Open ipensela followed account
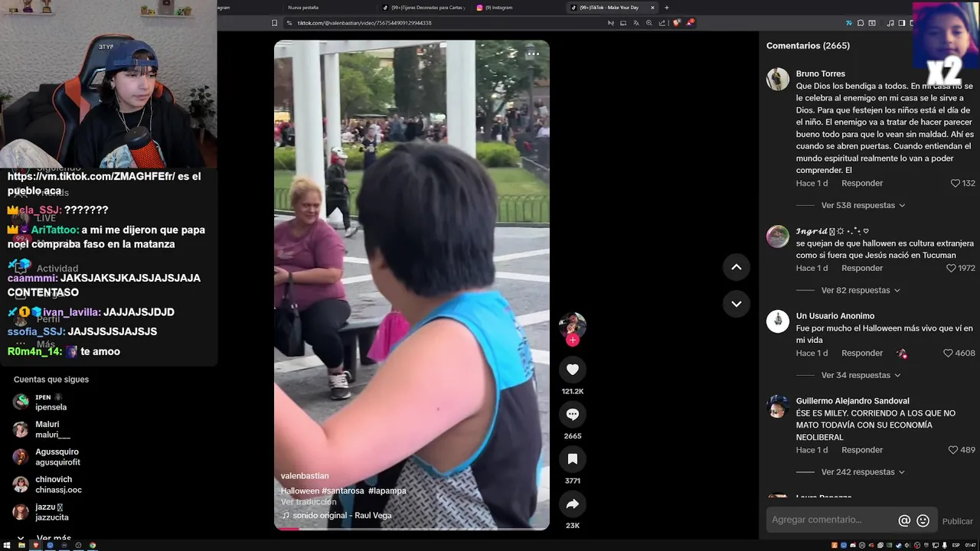This screenshot has width=980, height=551. 51,403
